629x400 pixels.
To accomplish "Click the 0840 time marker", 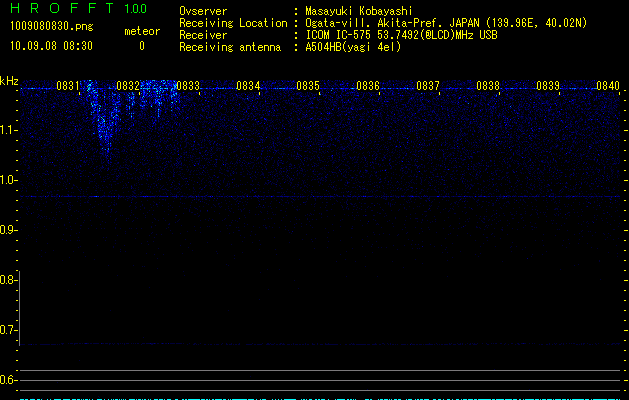I will tap(608, 86).
